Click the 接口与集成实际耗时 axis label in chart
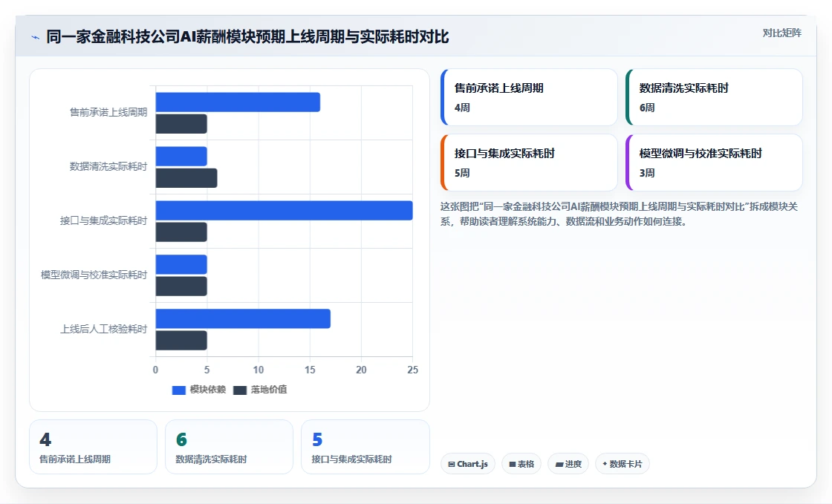The width and height of the screenshot is (832, 504). tap(103, 220)
